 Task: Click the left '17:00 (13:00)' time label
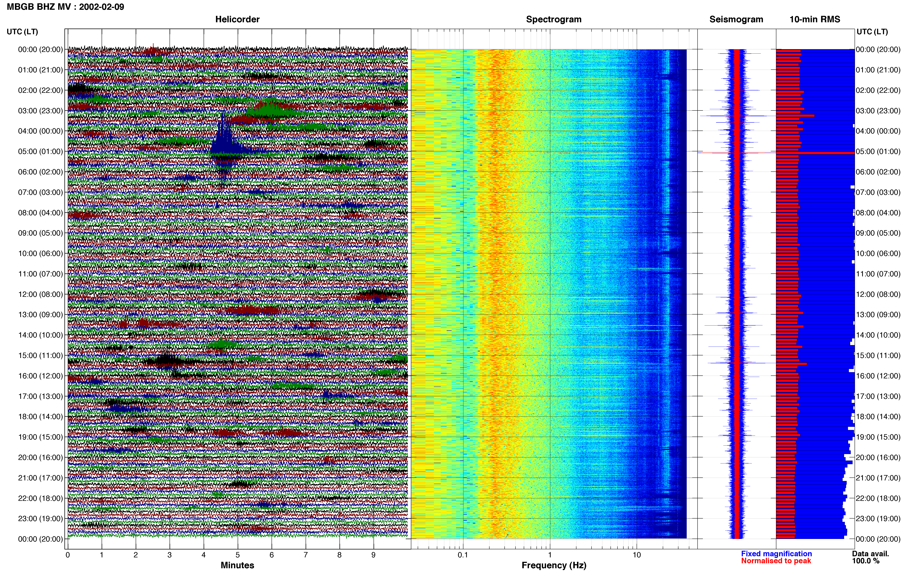pos(41,396)
